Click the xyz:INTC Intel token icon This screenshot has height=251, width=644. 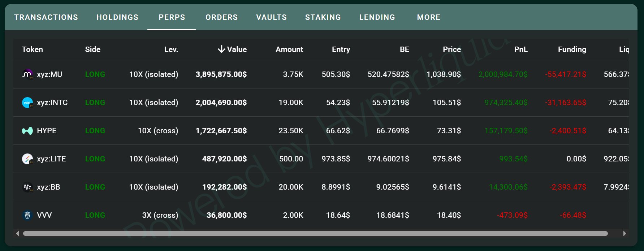(27, 103)
